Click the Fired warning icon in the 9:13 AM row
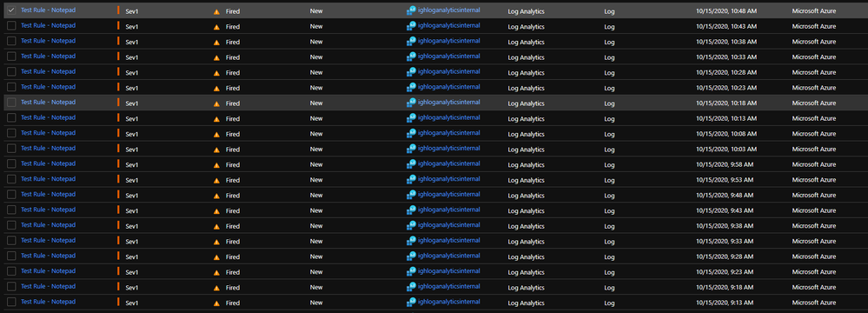This screenshot has height=313, width=868. (216, 303)
